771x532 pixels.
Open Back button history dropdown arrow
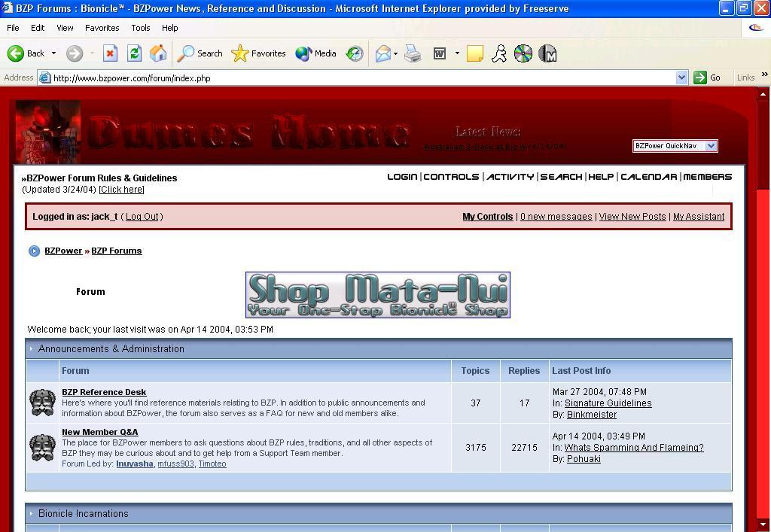pyautogui.click(x=53, y=53)
